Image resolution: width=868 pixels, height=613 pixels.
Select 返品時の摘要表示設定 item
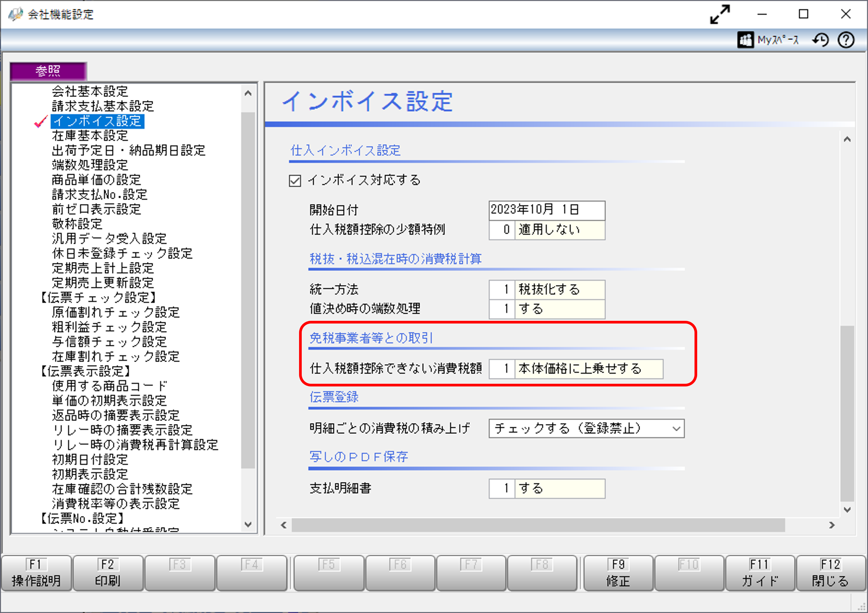click(116, 416)
